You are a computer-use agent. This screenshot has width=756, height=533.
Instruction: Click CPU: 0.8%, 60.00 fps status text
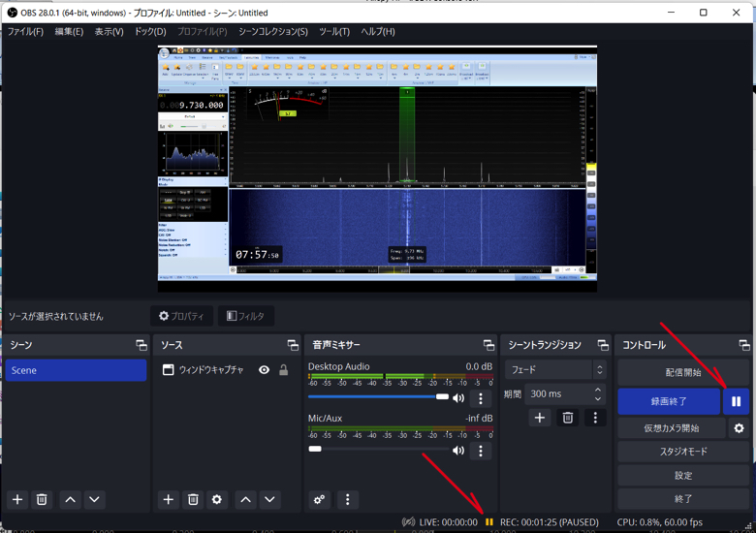click(659, 522)
